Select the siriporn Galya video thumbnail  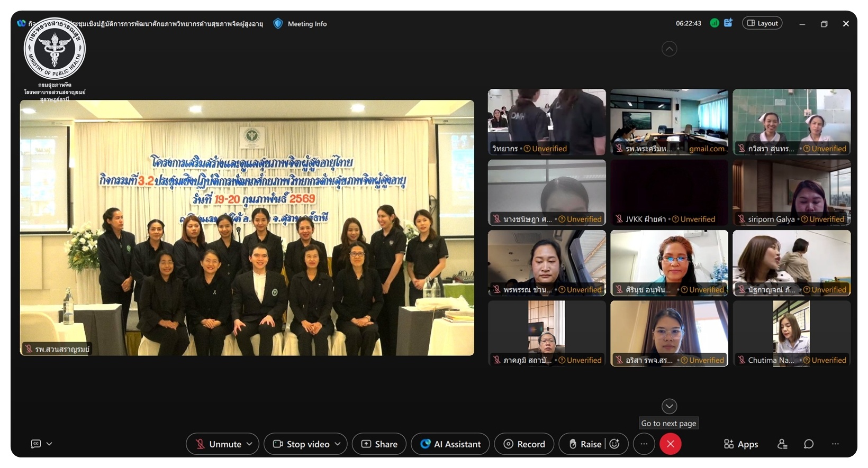[791, 192]
